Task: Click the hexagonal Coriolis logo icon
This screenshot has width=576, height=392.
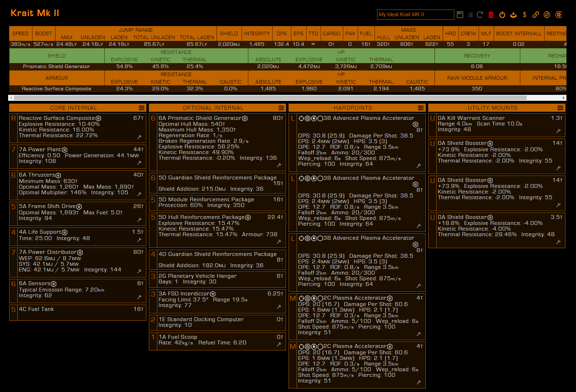Action: pos(558,14)
